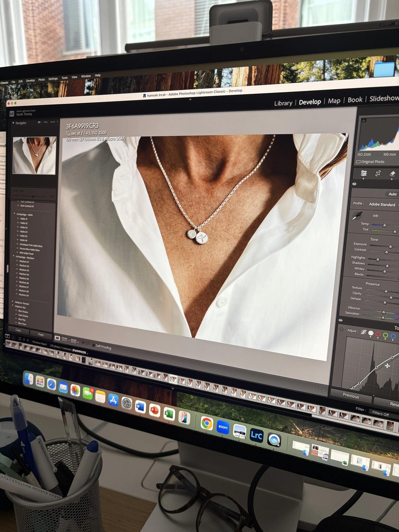Collapse the Navigator panel triangle
399x532 pixels.
pyautogui.click(x=13, y=123)
